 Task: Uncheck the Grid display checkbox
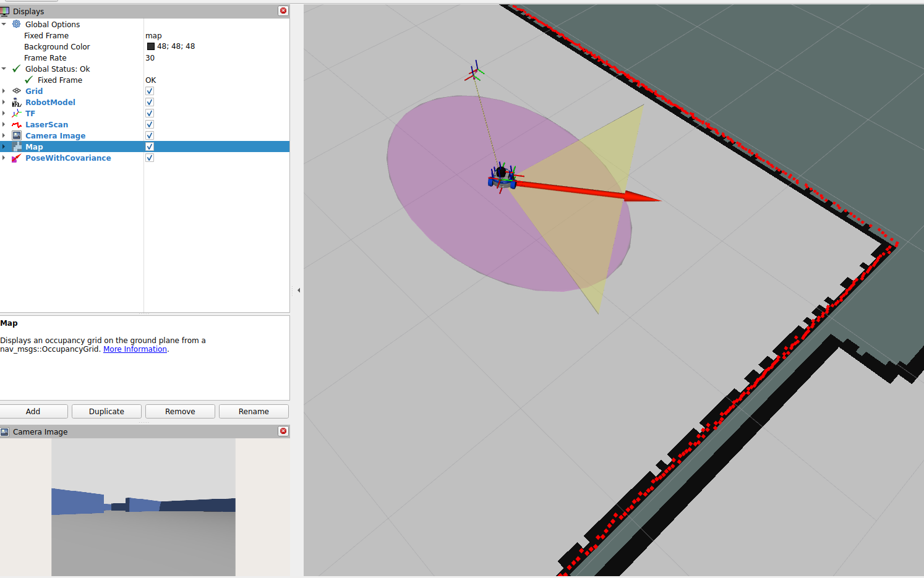click(150, 91)
